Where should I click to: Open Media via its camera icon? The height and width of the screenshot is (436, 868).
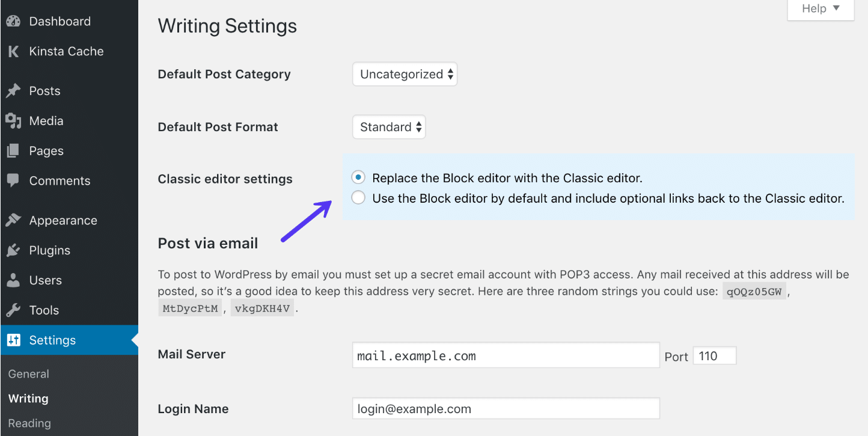pos(13,120)
